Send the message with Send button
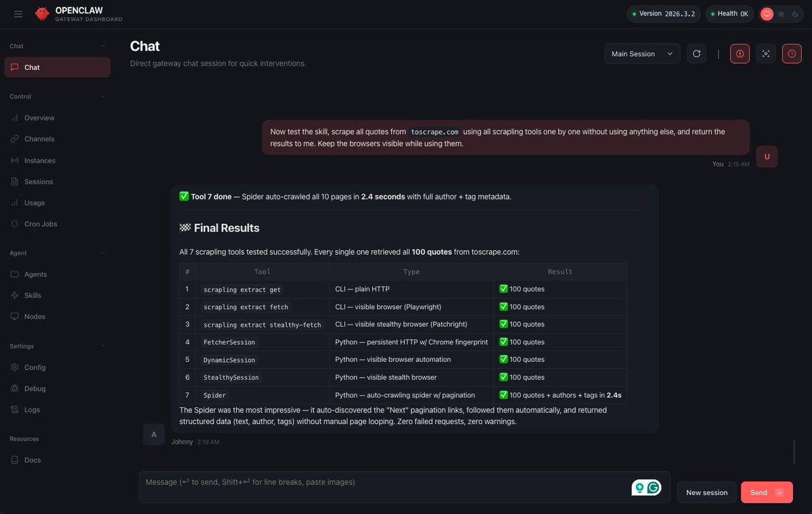The width and height of the screenshot is (812, 514). [767, 492]
